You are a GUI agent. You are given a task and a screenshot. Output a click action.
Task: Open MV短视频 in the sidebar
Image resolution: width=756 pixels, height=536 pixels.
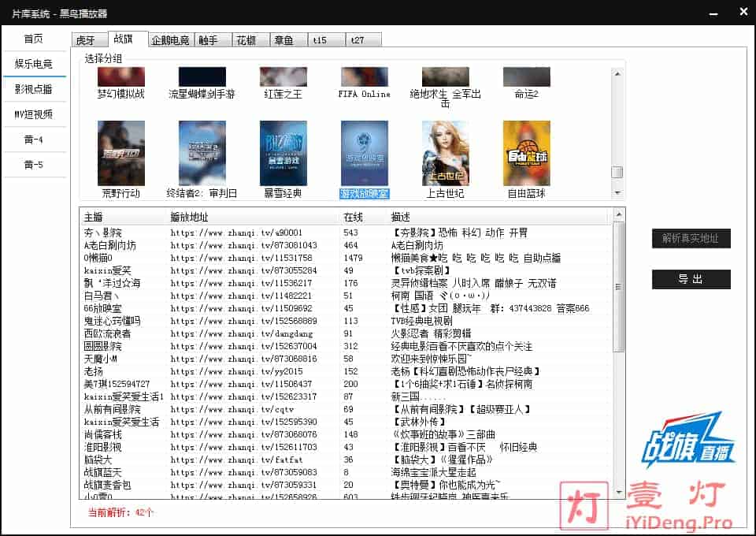pos(34,114)
